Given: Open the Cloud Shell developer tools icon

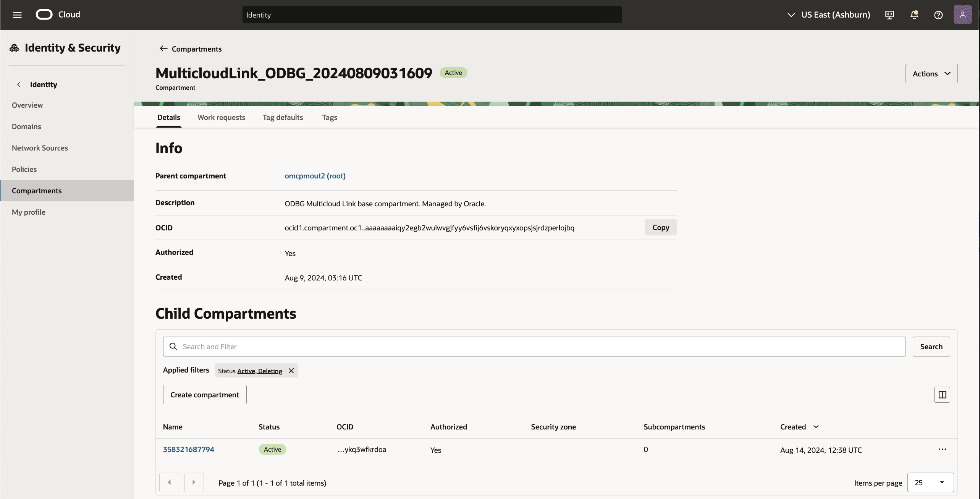Looking at the screenshot, I should tap(889, 15).
